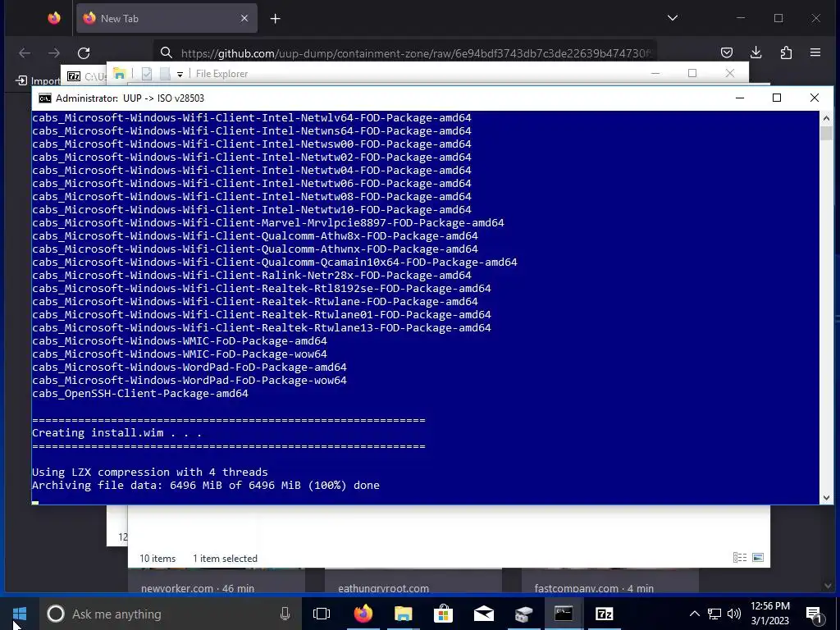Save to Pocket icon in Firefox
The height and width of the screenshot is (630, 840).
[727, 52]
